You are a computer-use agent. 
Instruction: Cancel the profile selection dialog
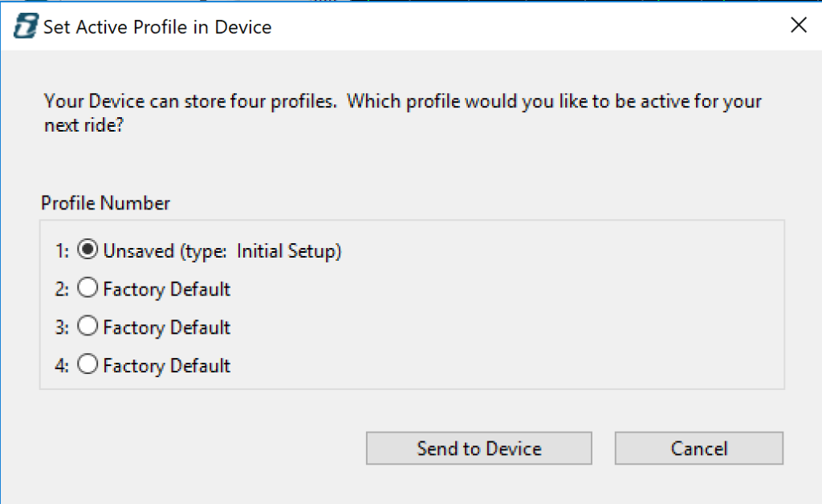tap(698, 449)
